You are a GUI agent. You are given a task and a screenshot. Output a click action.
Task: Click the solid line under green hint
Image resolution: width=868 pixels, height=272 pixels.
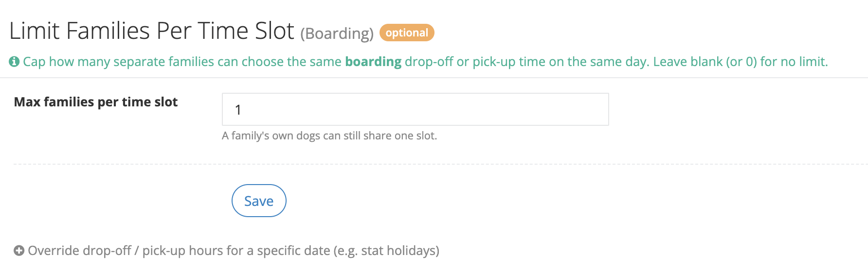click(x=434, y=78)
